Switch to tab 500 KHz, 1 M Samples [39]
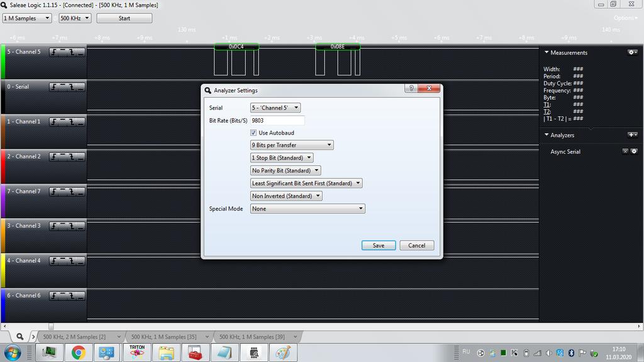The height and width of the screenshot is (362, 644). pyautogui.click(x=252, y=337)
